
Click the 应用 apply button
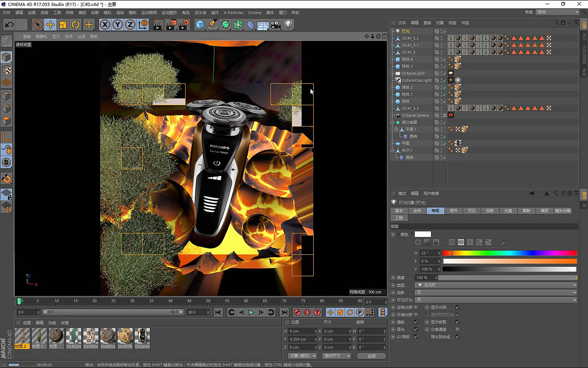point(372,356)
